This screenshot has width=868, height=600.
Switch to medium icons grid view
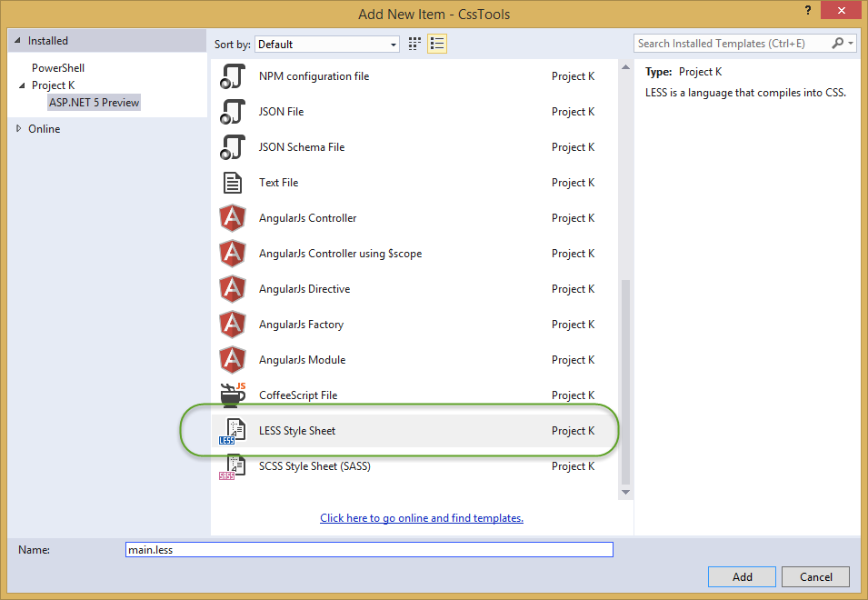[414, 44]
